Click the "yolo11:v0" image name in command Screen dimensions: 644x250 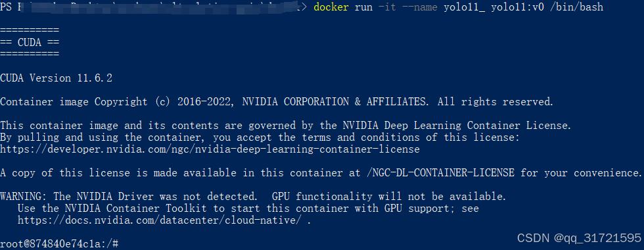click(x=518, y=7)
